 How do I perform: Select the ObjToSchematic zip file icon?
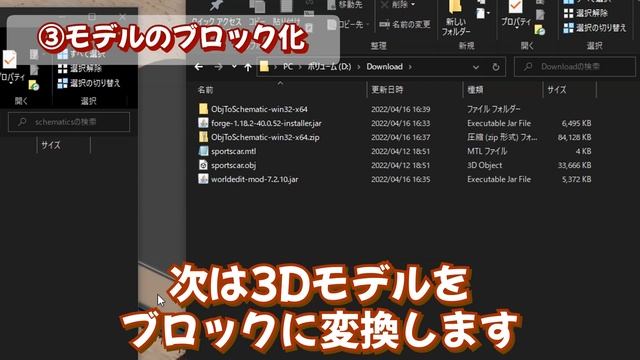(x=203, y=137)
